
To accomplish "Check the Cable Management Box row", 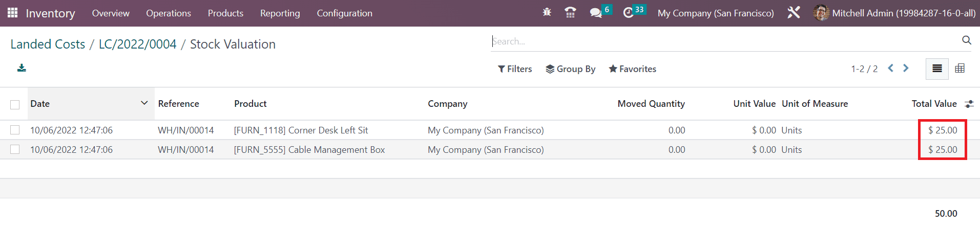I will coord(15,150).
